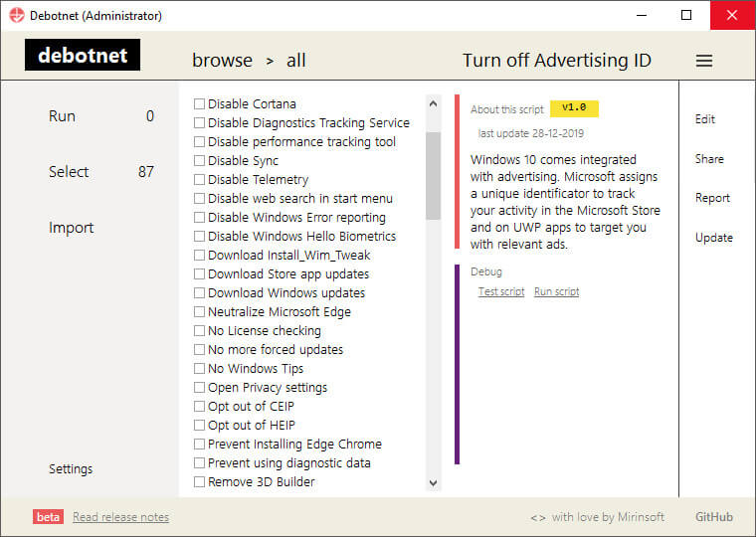Toggle the Remove 3D Builder checkbox
This screenshot has height=537, width=756.
pos(199,481)
